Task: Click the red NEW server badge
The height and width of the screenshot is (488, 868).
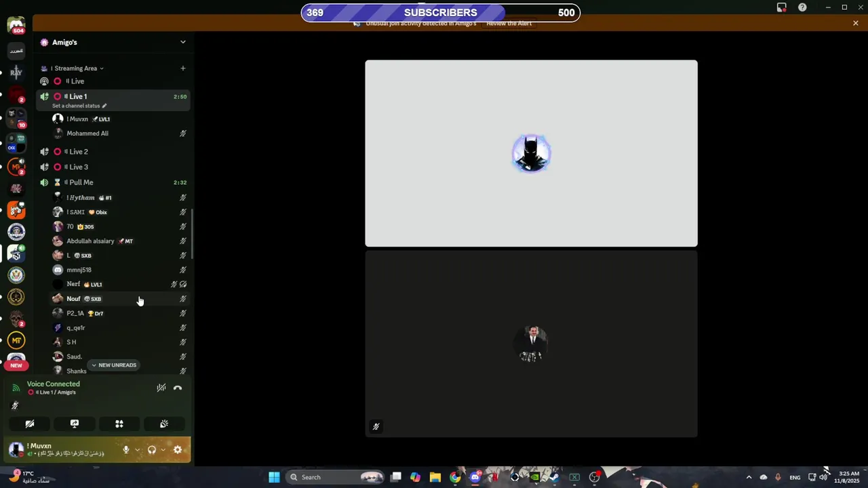Action: pyautogui.click(x=16, y=365)
